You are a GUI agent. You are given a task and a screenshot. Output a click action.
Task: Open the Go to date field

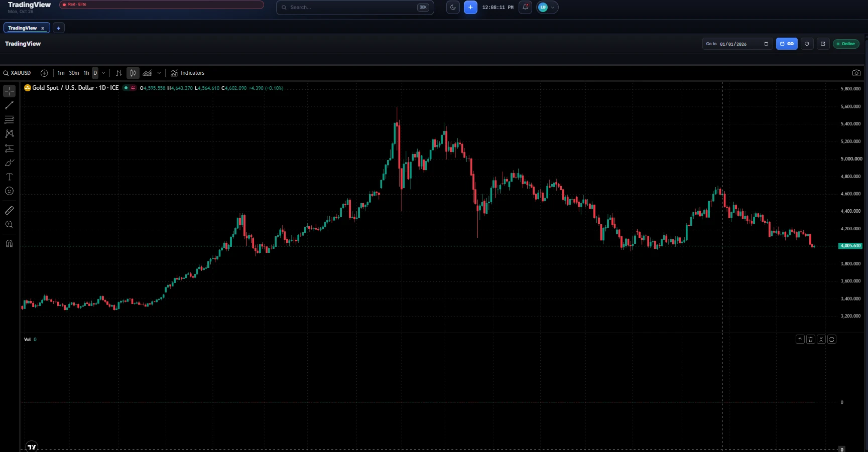[737, 44]
